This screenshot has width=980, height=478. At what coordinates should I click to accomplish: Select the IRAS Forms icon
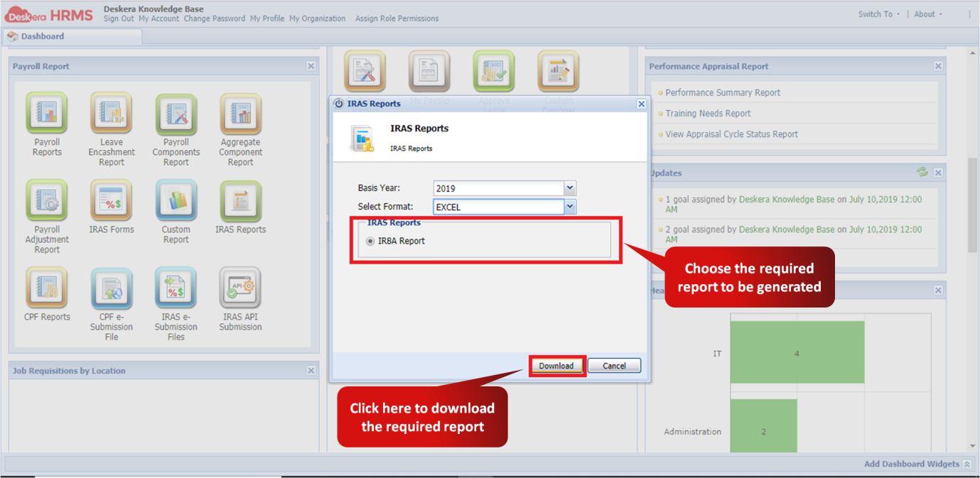click(x=111, y=201)
